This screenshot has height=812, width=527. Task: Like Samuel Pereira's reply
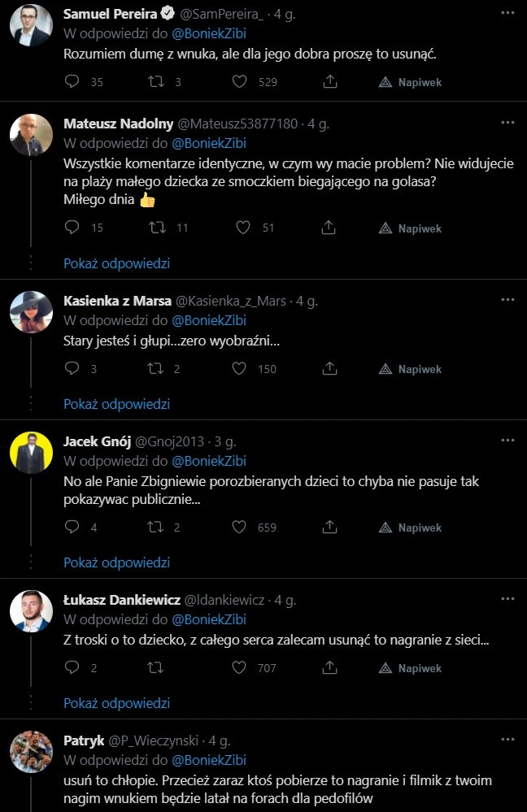pyautogui.click(x=239, y=81)
